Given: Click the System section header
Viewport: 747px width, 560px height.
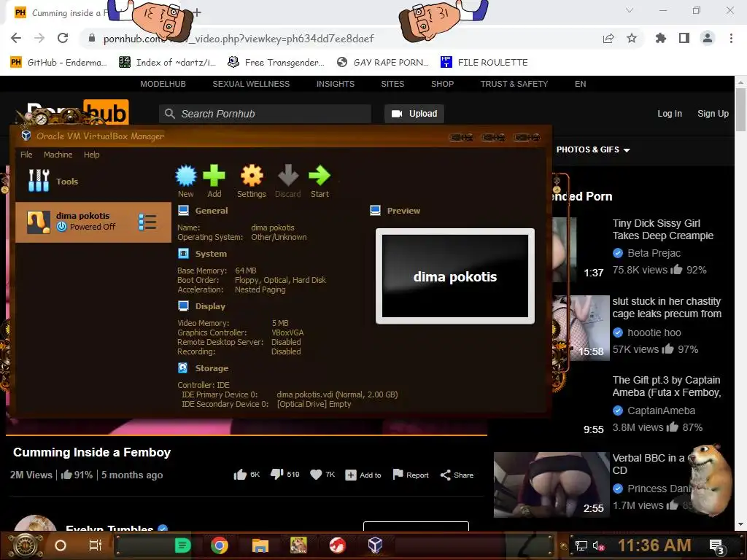Looking at the screenshot, I should (211, 254).
